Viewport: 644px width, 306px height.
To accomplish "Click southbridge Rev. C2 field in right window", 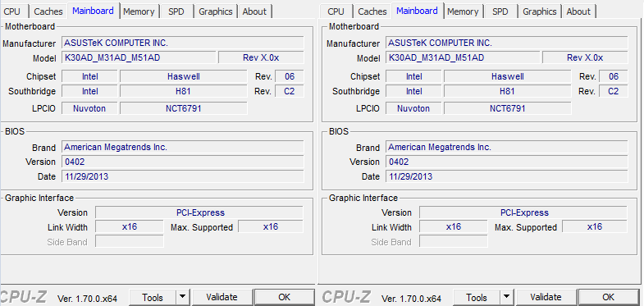I will coord(613,91).
